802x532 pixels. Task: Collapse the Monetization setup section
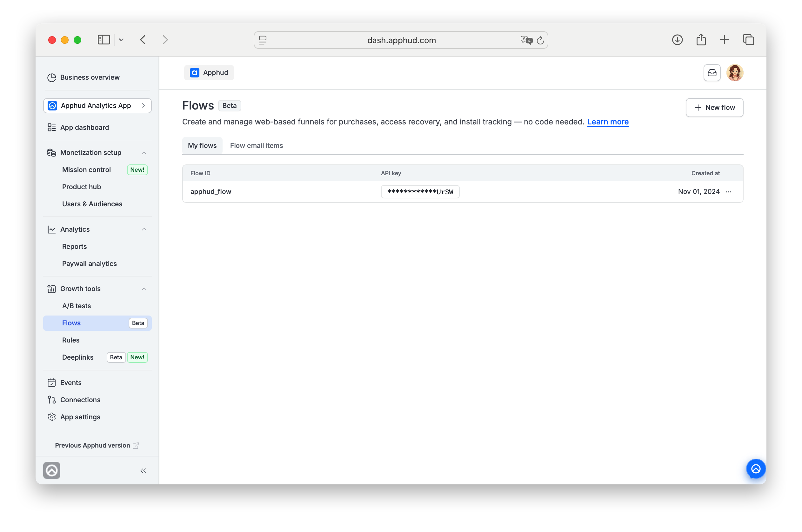click(144, 153)
